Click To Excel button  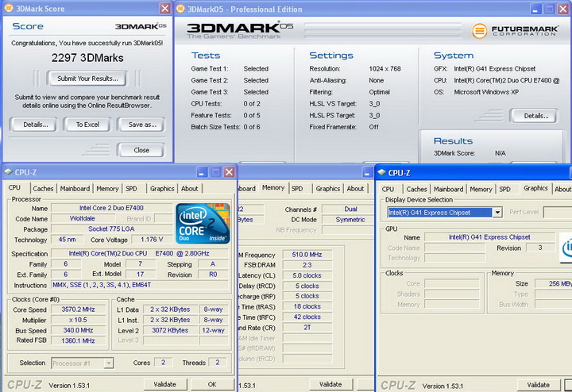point(87,125)
